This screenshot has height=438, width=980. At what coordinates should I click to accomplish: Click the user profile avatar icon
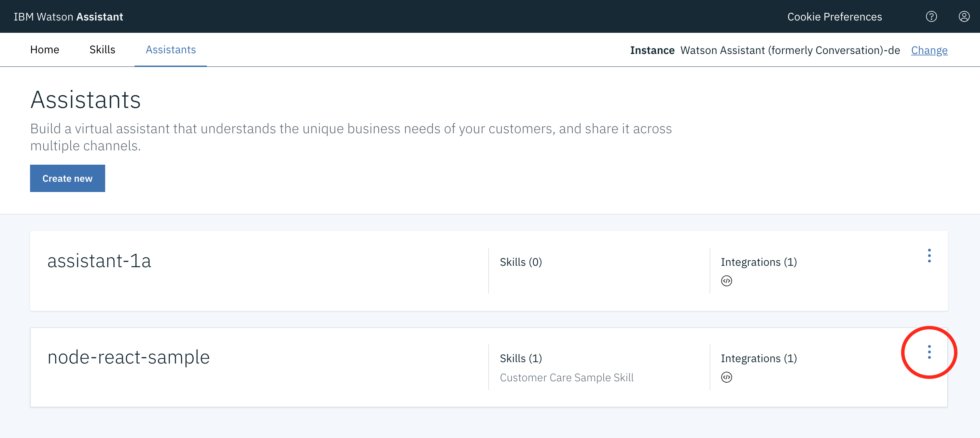[964, 16]
